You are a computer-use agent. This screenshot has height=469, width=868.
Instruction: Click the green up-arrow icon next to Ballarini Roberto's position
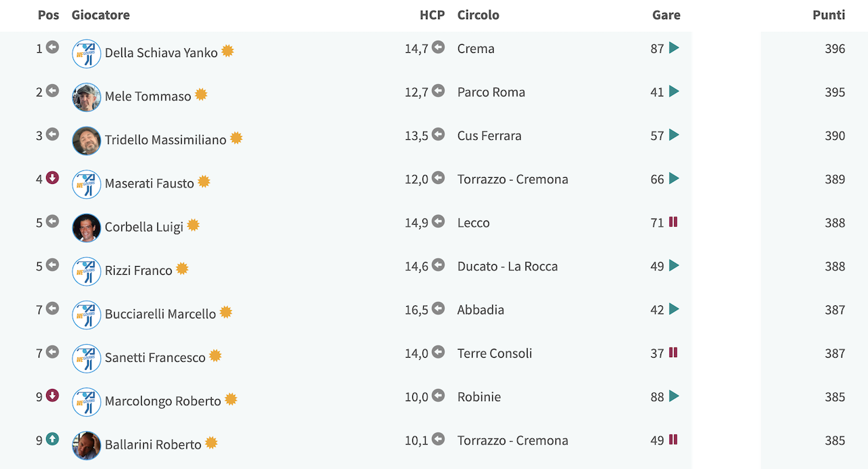(x=52, y=439)
